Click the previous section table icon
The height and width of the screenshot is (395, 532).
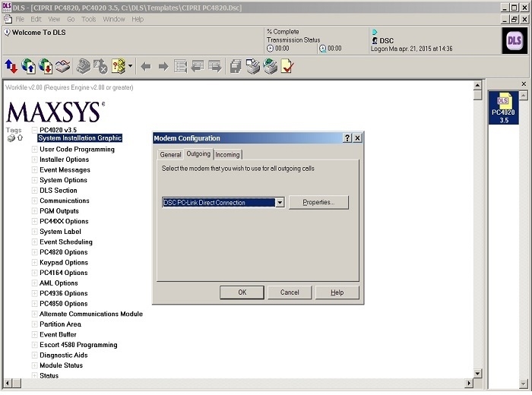tap(198, 66)
